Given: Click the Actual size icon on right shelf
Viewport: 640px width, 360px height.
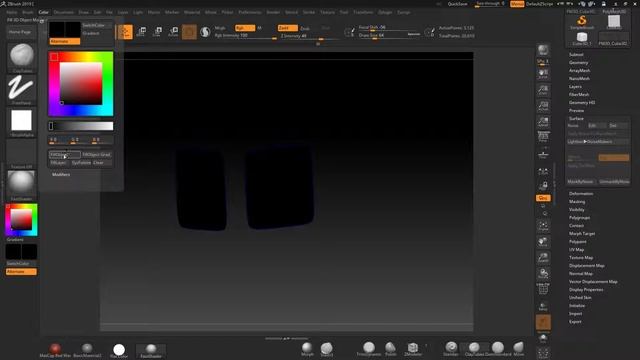Looking at the screenshot, I should click(543, 106).
